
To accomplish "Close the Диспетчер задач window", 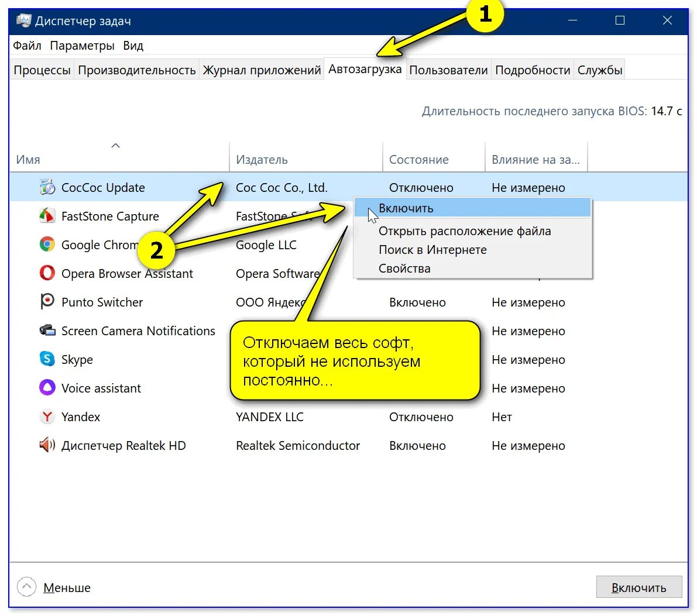I will [667, 20].
